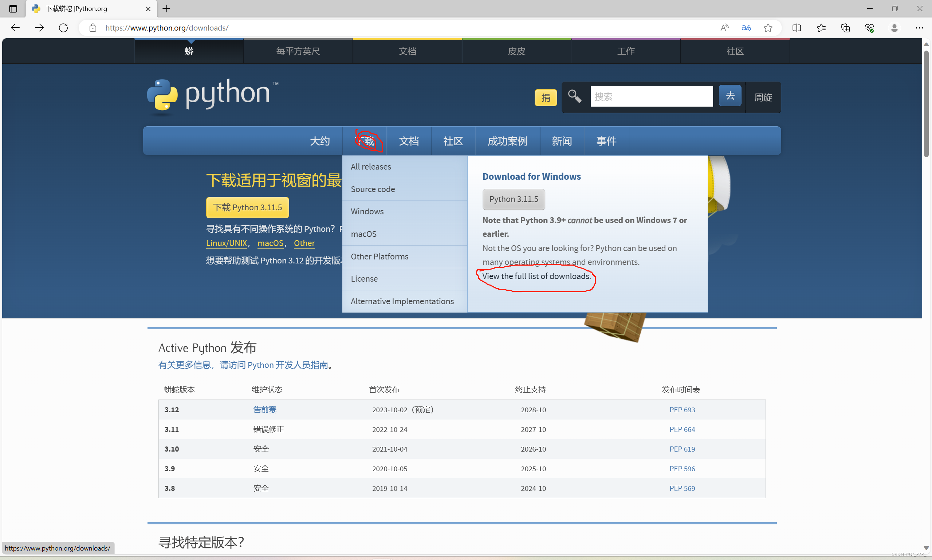Image resolution: width=932 pixels, height=560 pixels.
Task: Open split screen icon in toolbar
Action: coord(797,28)
